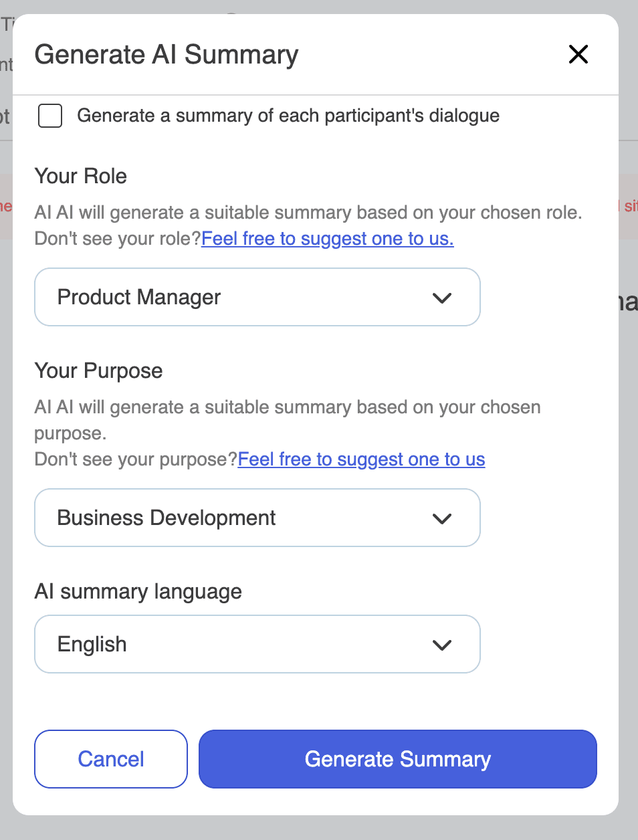Click the description text about your chosen role
638x840 pixels.
[308, 213]
